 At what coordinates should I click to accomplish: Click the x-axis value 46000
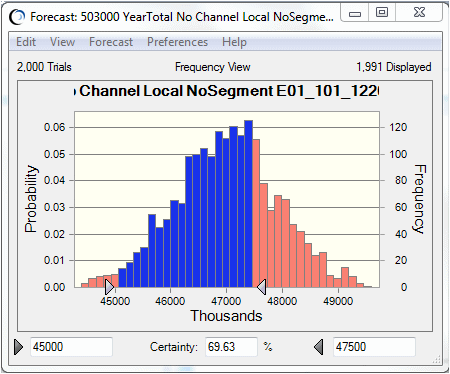click(x=170, y=301)
